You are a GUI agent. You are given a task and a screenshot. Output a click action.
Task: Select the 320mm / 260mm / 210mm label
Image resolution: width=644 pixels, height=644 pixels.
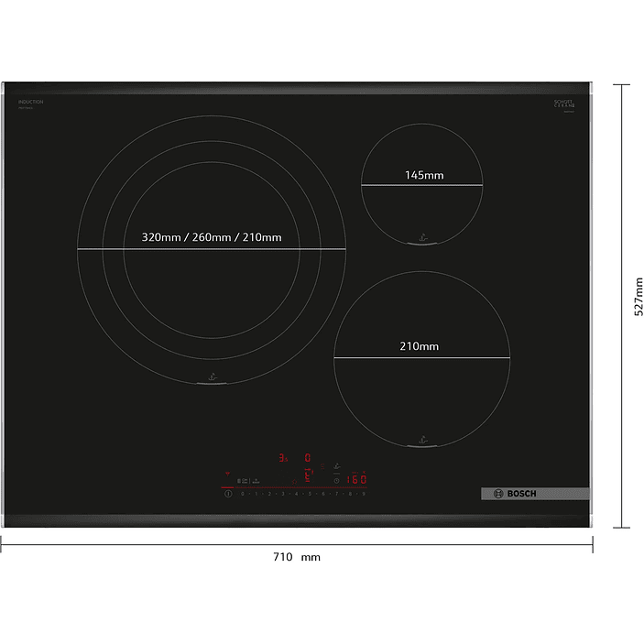click(x=212, y=237)
